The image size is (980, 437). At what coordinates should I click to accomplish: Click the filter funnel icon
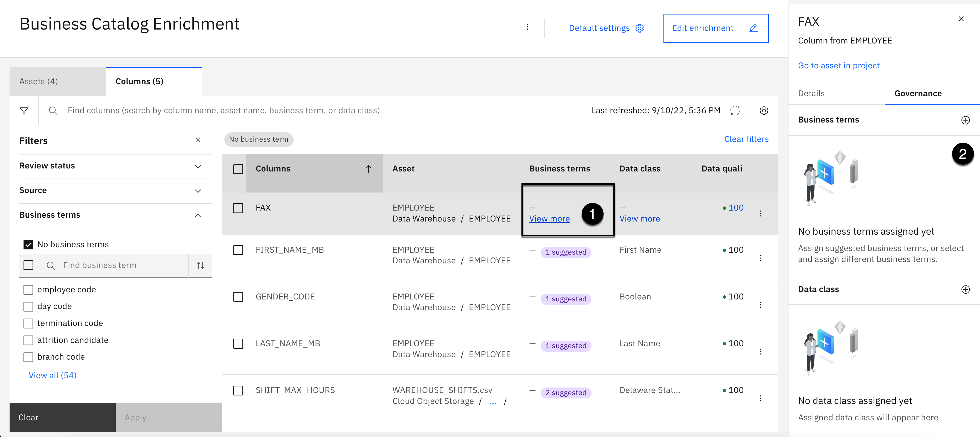pos(24,111)
